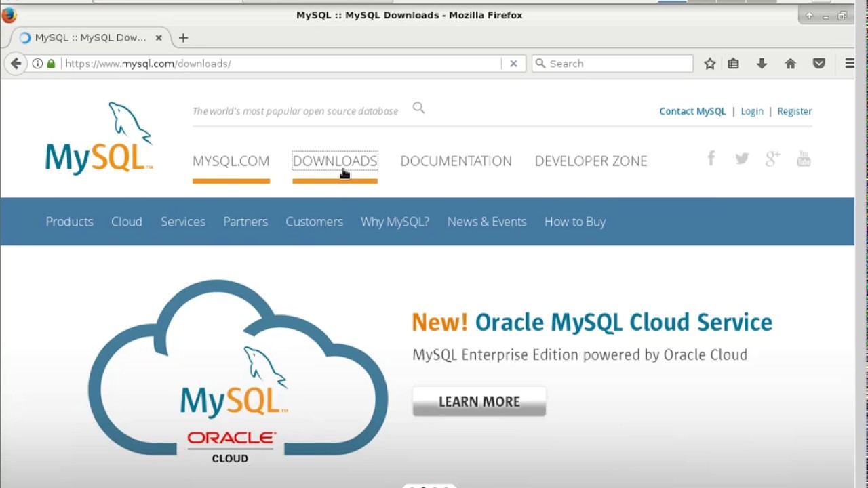868x488 pixels.
Task: Bookmark this page with star icon
Action: point(709,64)
